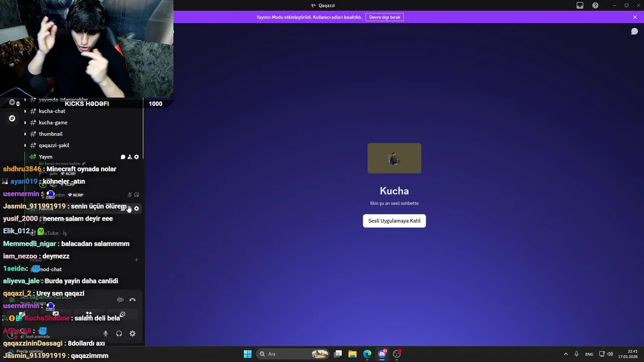Open File Explorer from taskbar
This screenshot has width=644, height=362.
(x=353, y=354)
